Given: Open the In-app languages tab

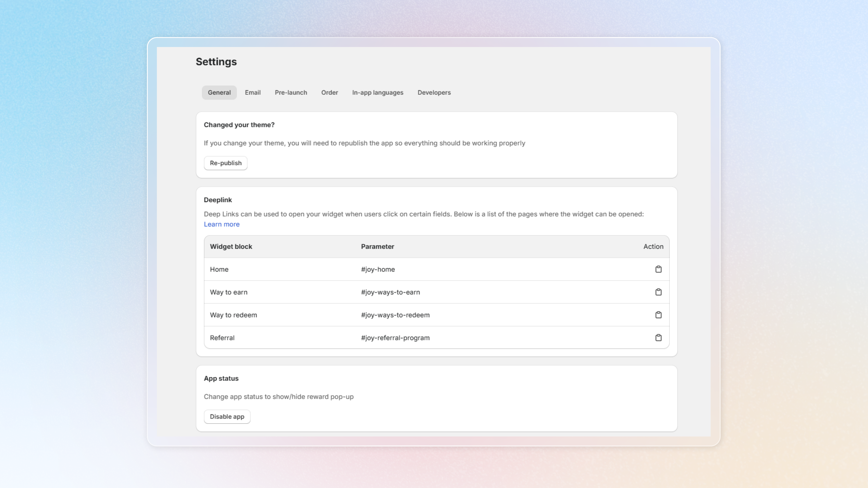Looking at the screenshot, I should tap(377, 93).
